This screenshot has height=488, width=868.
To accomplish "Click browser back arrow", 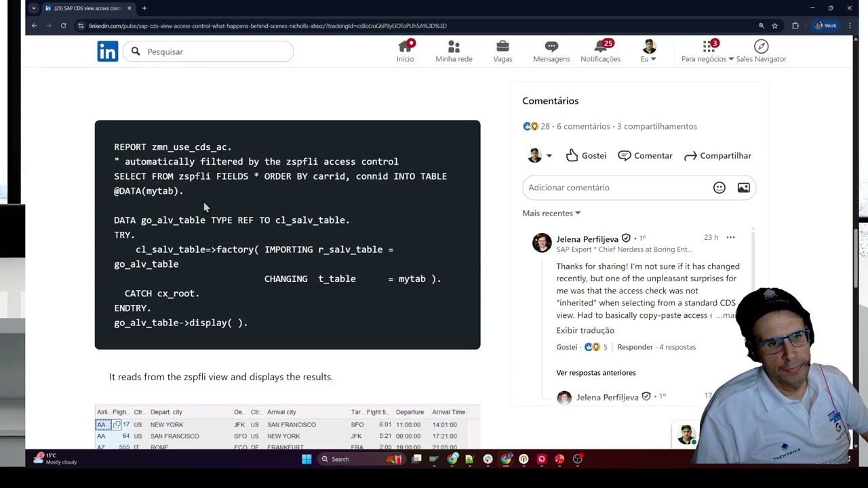I will coord(34,26).
